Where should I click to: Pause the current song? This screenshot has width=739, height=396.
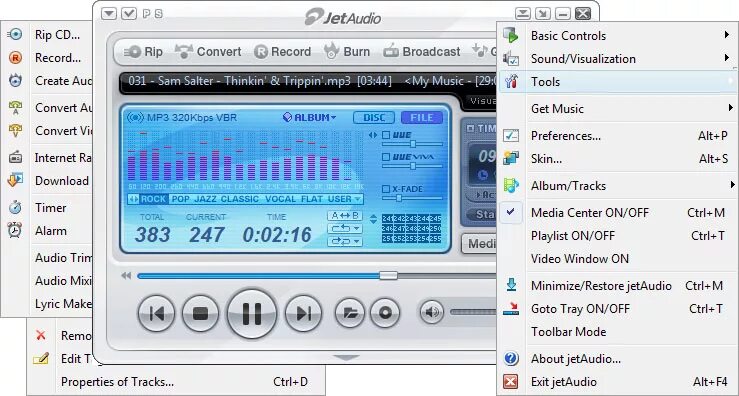point(252,313)
